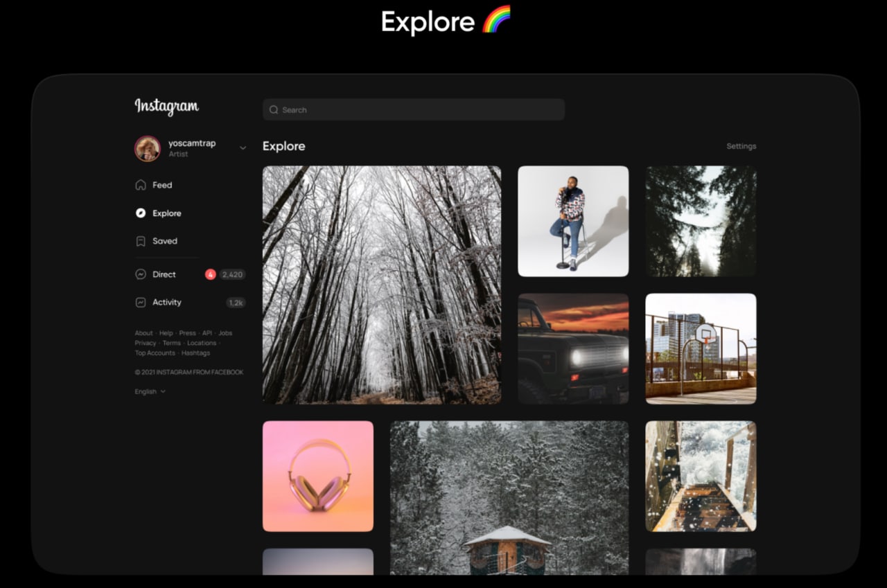The width and height of the screenshot is (887, 588).
Task: Click the 1.2k Activity count
Action: click(236, 303)
